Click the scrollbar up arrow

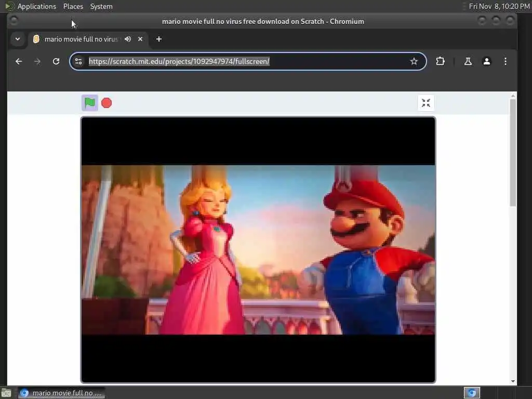[x=513, y=96]
